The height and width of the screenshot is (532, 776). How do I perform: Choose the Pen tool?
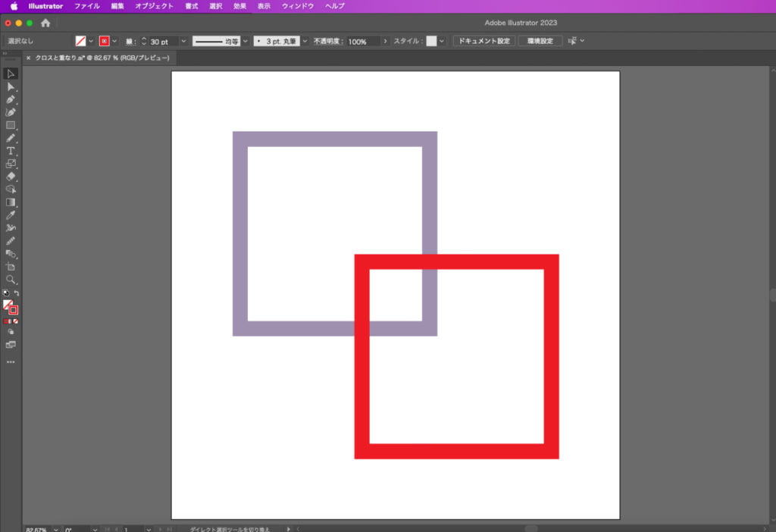coord(11,99)
